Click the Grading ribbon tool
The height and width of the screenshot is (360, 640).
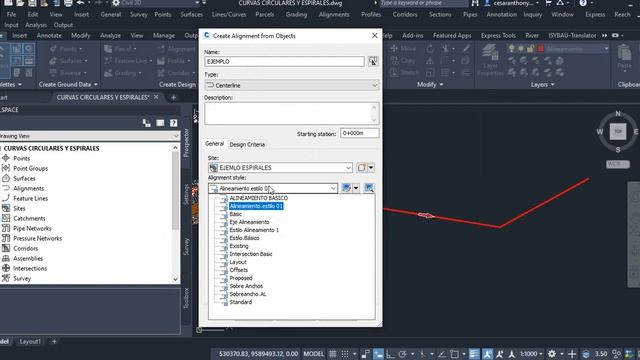[123, 73]
